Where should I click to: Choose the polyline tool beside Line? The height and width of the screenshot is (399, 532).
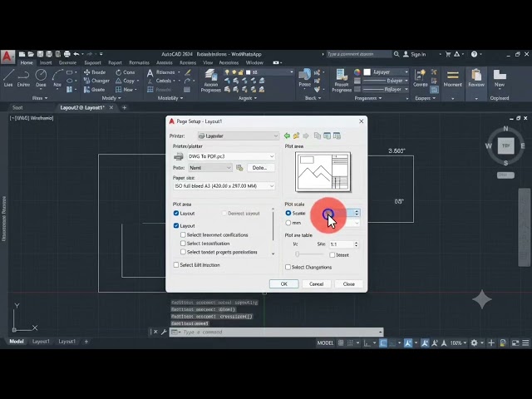tap(23, 78)
